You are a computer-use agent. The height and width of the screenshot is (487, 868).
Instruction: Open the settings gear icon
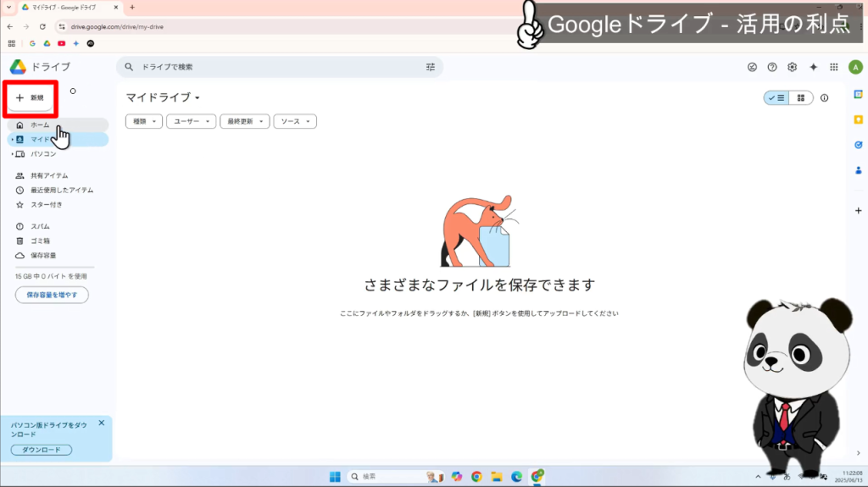click(793, 67)
